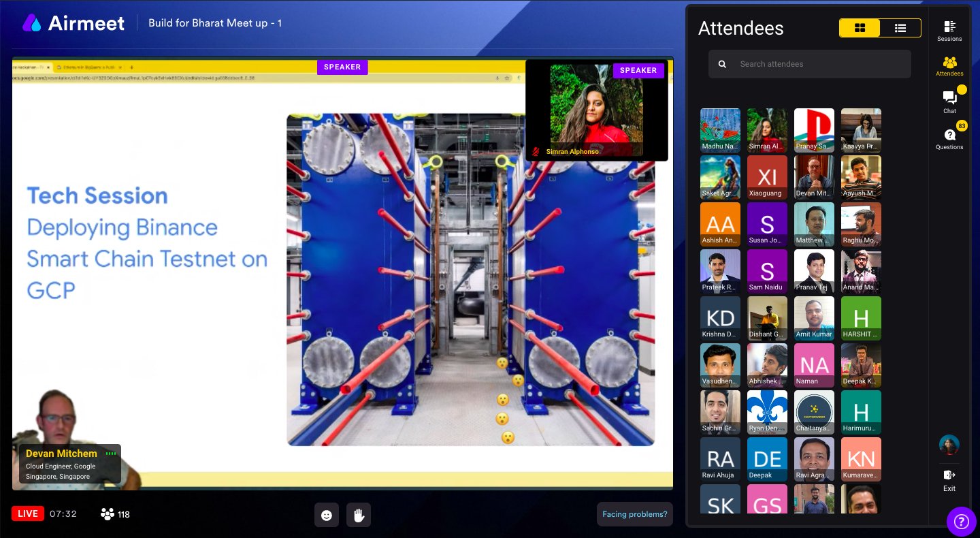Open Simran Alphonso speaker video tile

click(597, 110)
